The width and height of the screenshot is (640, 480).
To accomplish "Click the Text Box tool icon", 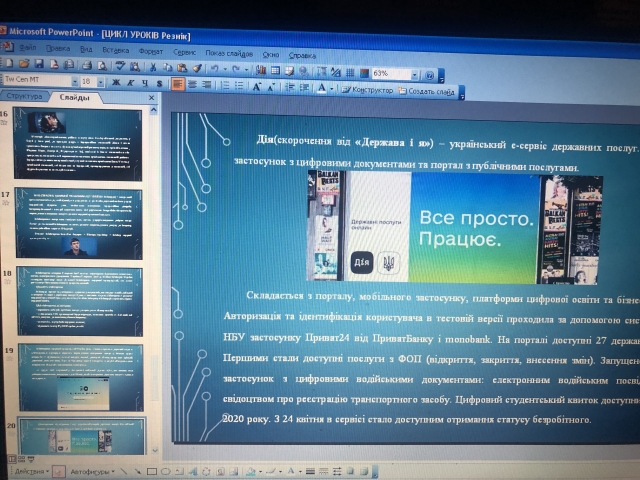I will click(x=180, y=471).
